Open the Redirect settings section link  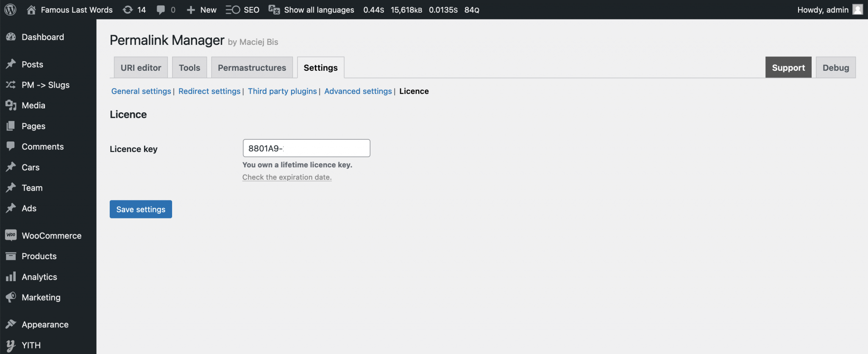209,91
